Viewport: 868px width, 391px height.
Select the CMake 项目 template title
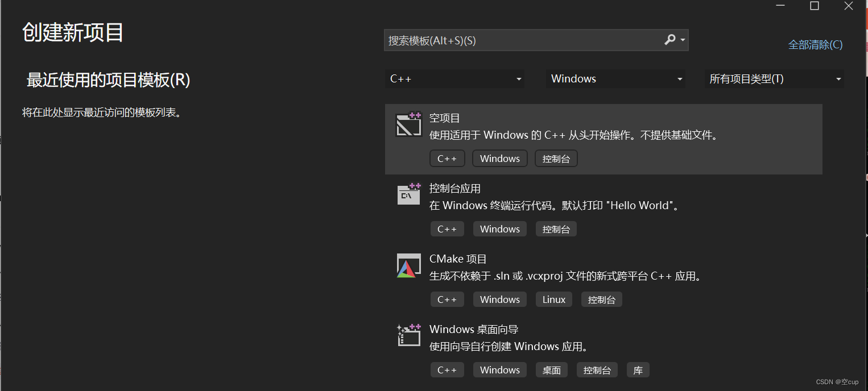(x=458, y=259)
